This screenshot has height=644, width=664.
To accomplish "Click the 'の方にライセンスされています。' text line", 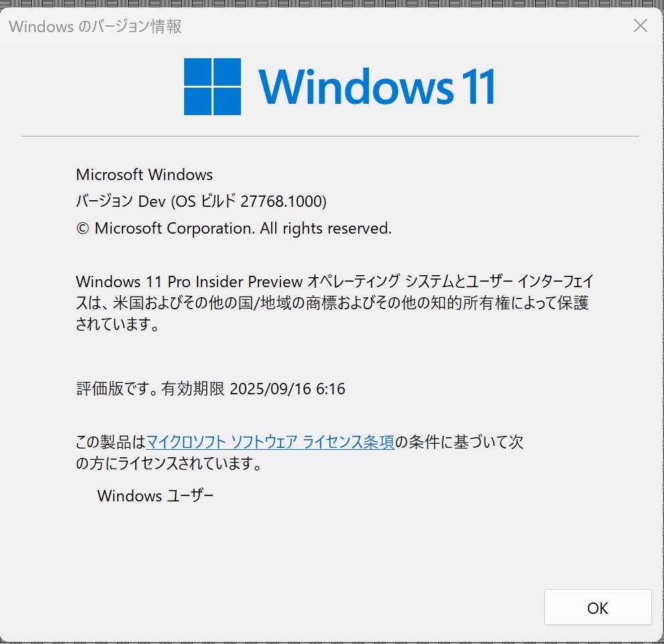I will pos(169,463).
